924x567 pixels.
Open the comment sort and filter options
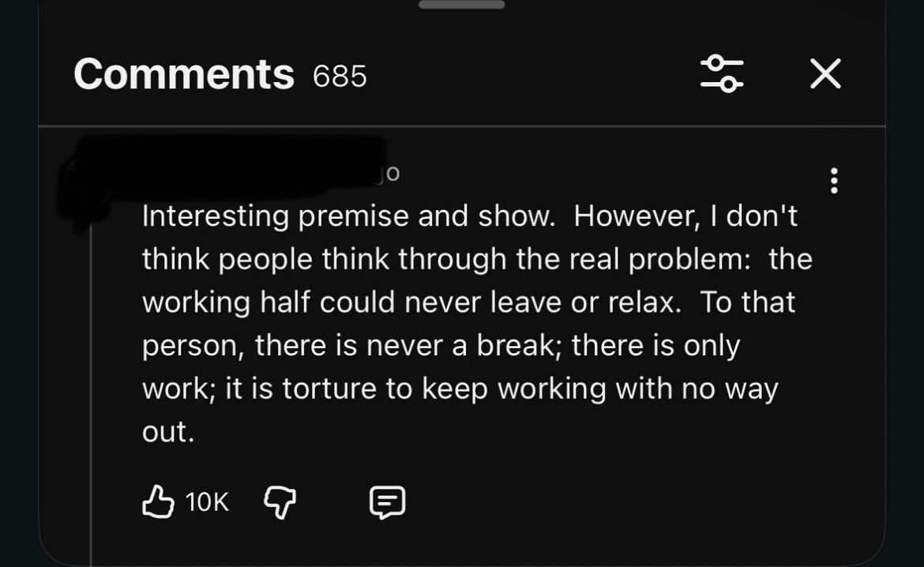click(x=722, y=74)
